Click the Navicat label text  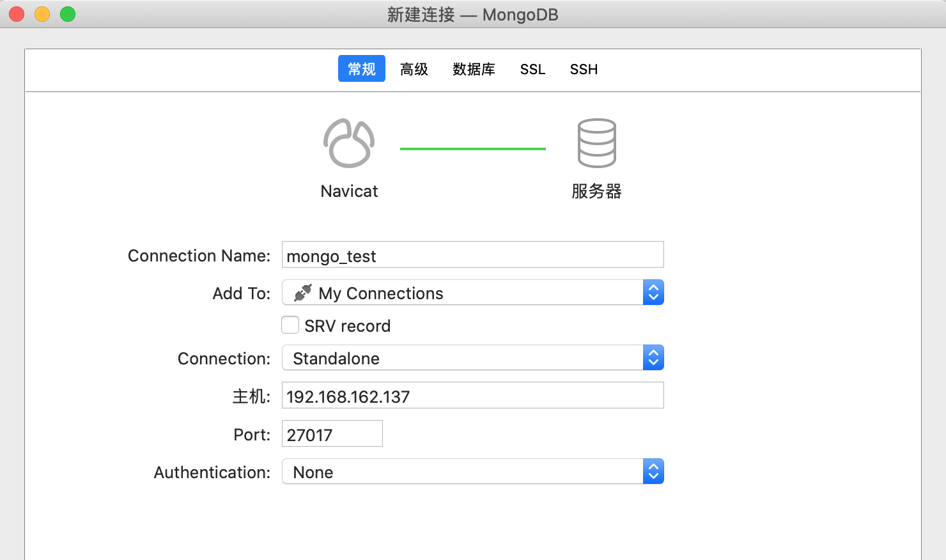click(x=349, y=191)
